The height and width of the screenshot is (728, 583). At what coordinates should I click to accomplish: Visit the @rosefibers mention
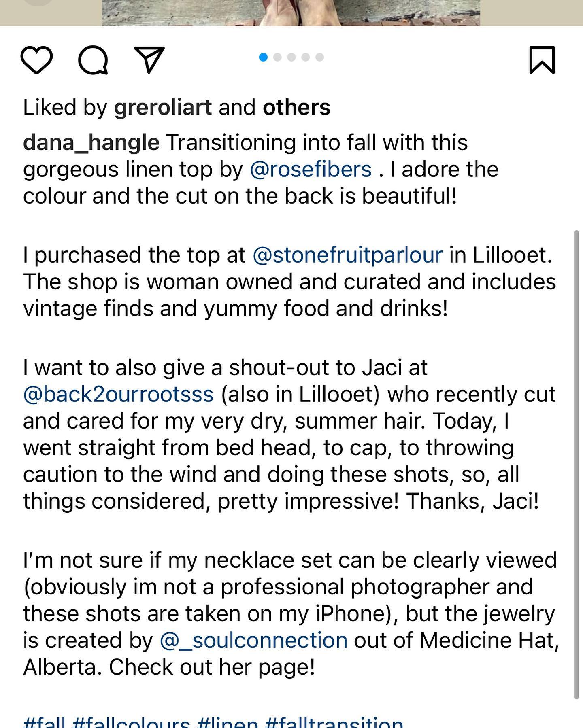(x=311, y=170)
